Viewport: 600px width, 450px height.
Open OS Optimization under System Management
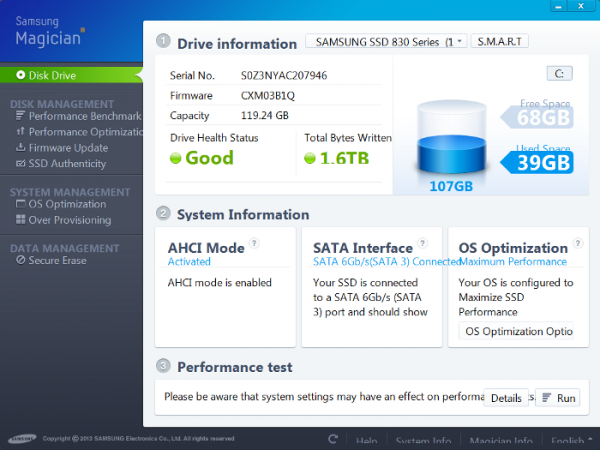click(x=67, y=204)
